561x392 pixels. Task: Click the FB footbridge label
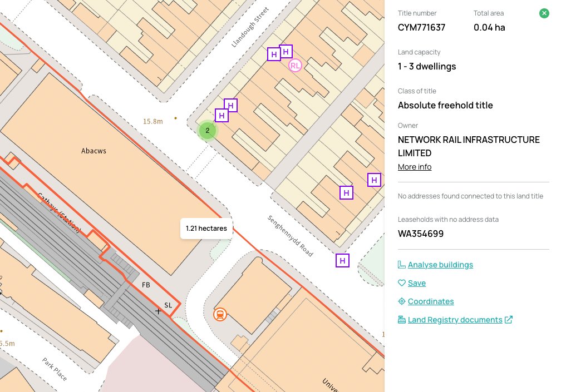pos(146,285)
